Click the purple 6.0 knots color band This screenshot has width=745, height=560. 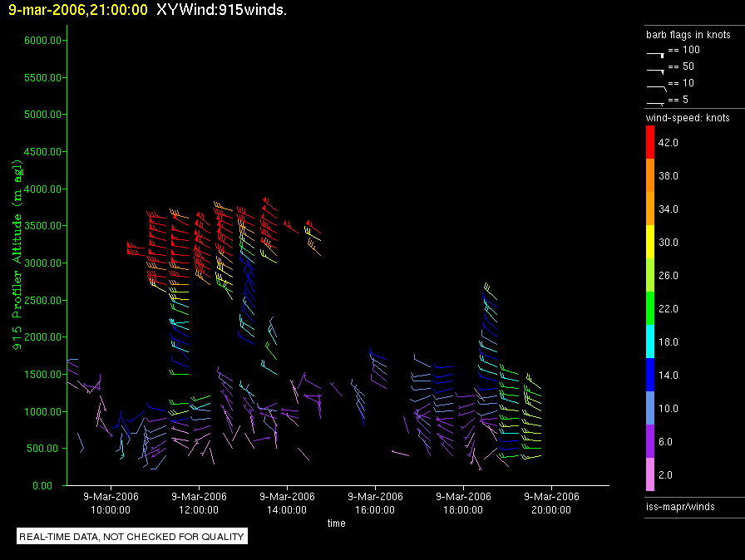click(650, 442)
